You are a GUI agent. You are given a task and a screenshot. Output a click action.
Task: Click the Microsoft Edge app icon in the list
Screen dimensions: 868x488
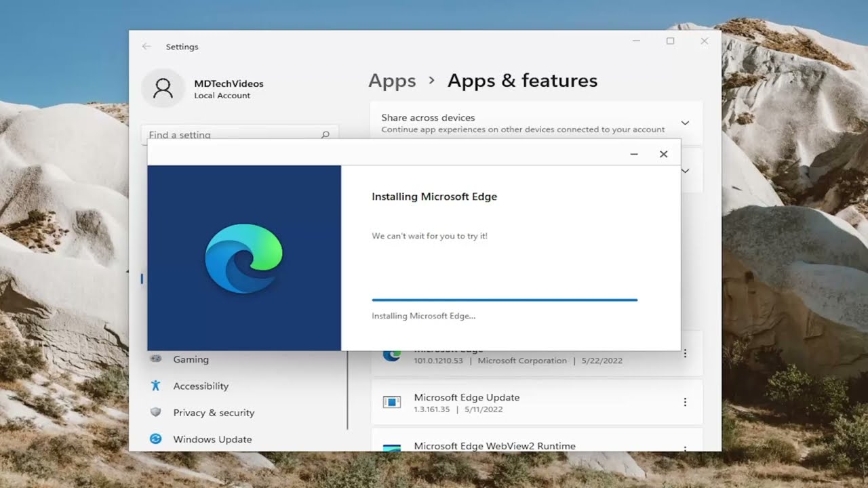coord(392,354)
